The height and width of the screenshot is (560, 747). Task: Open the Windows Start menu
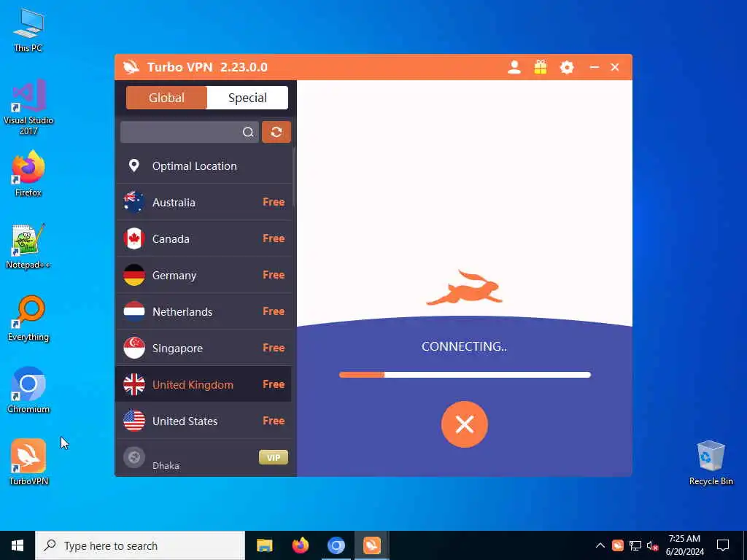coord(18,545)
